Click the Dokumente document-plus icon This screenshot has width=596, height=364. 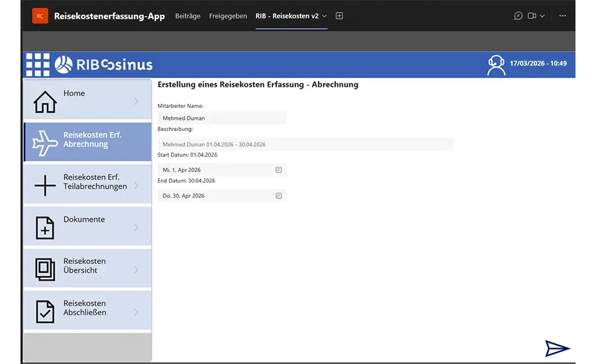(45, 228)
